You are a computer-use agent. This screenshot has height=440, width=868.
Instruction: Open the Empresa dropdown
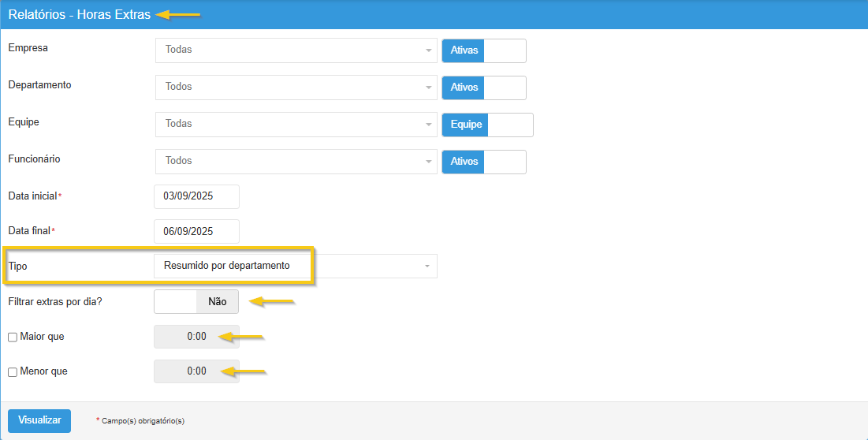(x=296, y=50)
